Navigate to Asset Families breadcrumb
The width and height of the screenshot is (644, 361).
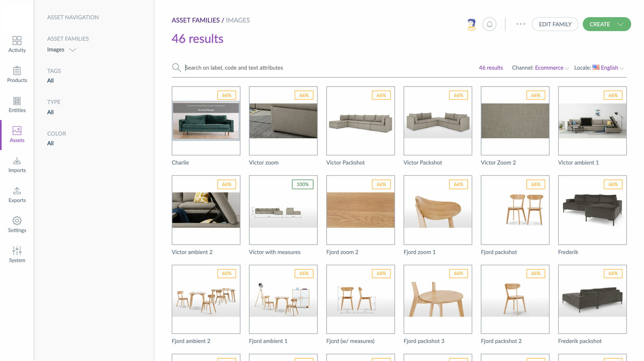click(195, 20)
